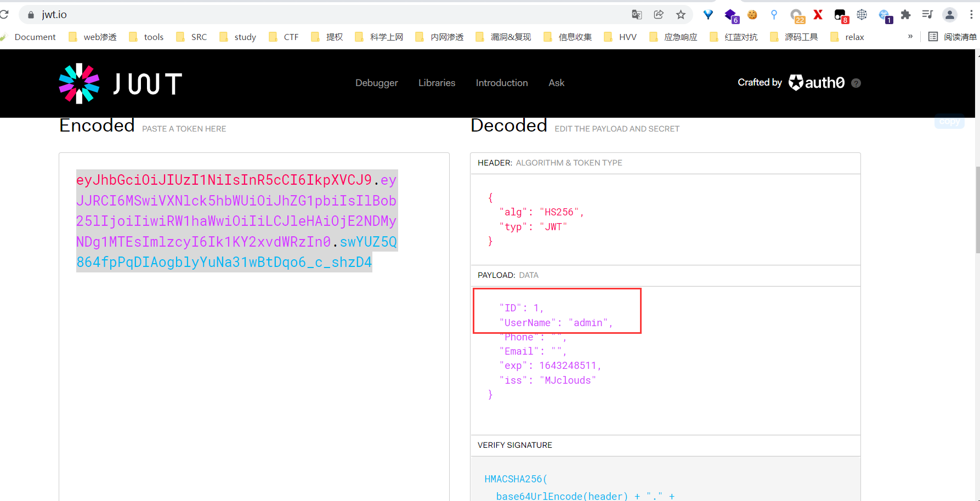The image size is (980, 501).
Task: Bookmark this page with the star icon
Action: [681, 15]
